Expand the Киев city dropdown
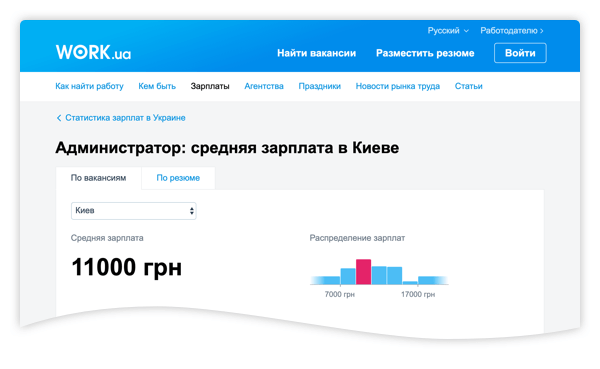Screen dimensions: 600x369 click(x=134, y=211)
